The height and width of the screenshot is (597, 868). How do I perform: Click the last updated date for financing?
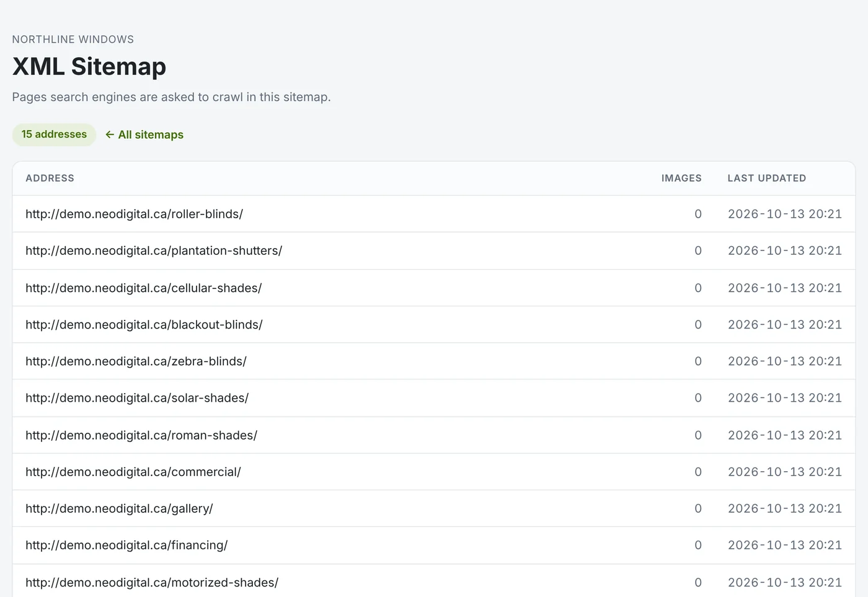coord(785,545)
